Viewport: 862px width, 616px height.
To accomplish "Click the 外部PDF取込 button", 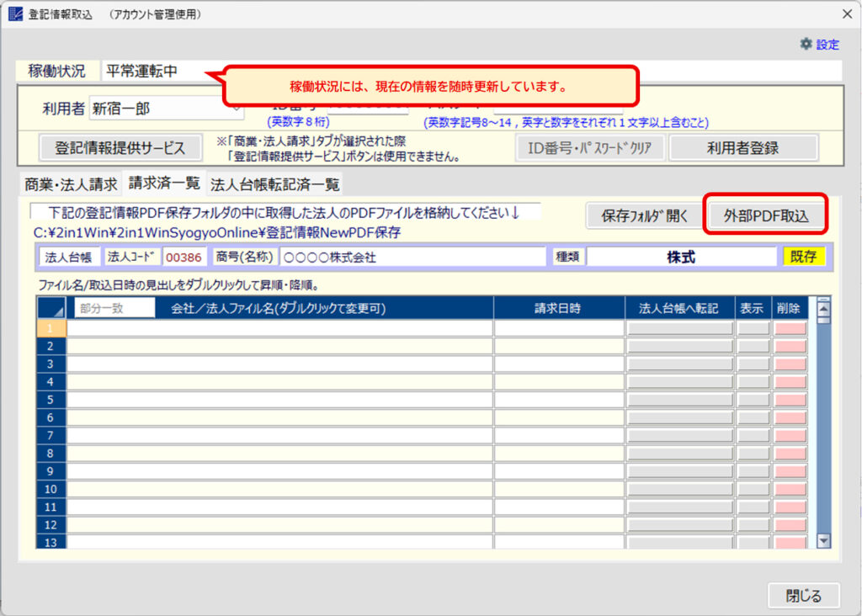I will point(766,215).
